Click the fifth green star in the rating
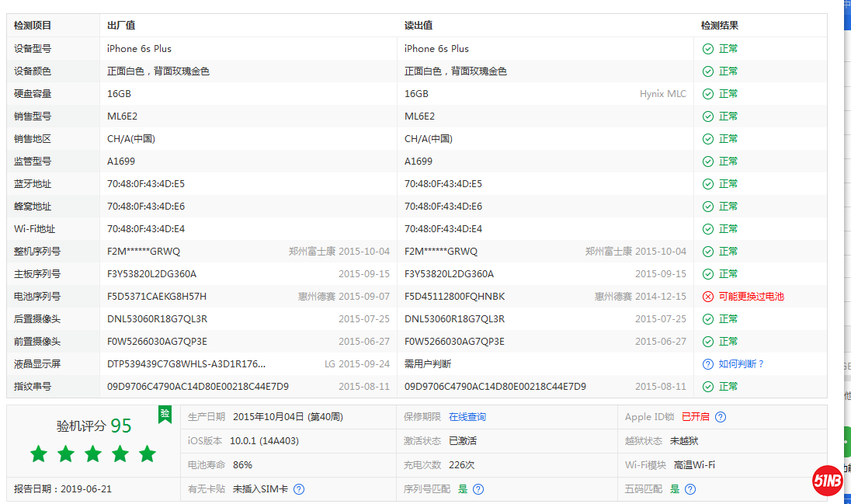This screenshot has height=504, width=851. [x=148, y=454]
